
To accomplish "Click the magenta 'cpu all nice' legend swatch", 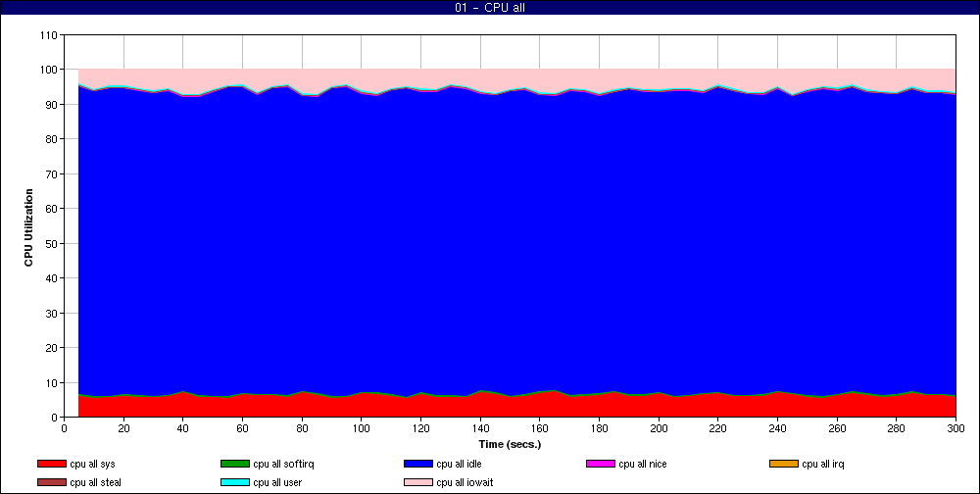I will pyautogui.click(x=601, y=464).
